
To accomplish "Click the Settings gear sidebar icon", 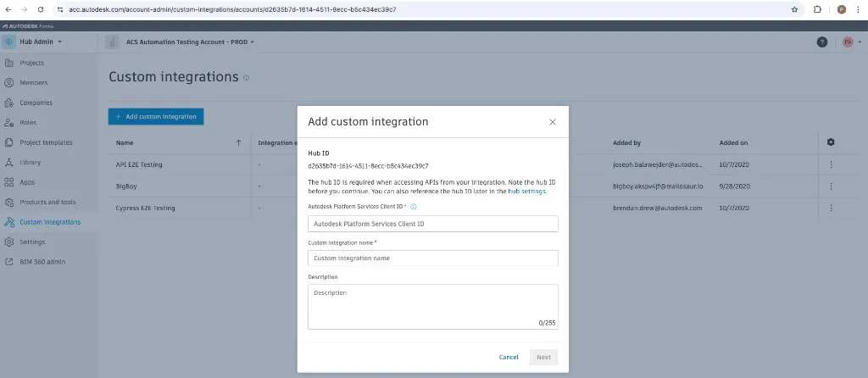I will 8,242.
